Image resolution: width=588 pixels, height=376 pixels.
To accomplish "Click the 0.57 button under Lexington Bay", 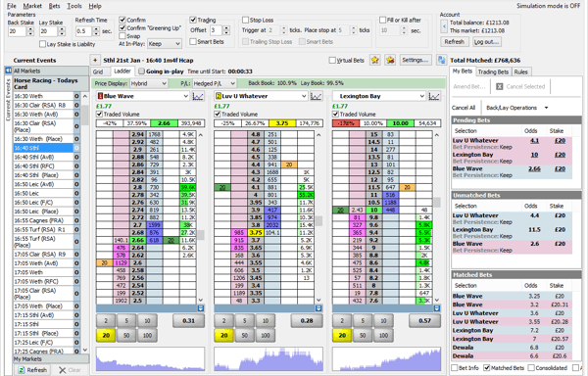I will (424, 321).
